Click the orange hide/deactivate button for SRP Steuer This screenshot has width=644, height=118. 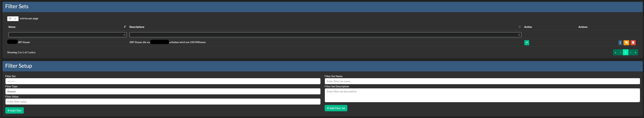(x=626, y=43)
